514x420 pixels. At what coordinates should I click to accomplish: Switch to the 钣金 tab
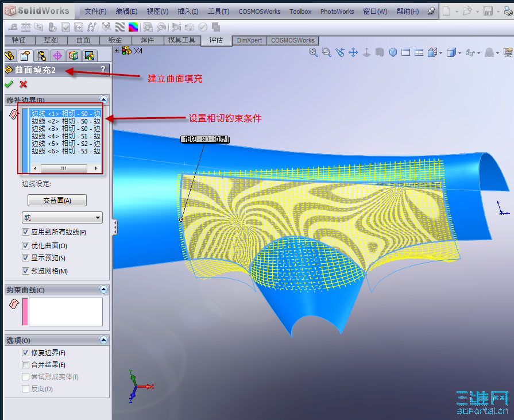(x=115, y=40)
